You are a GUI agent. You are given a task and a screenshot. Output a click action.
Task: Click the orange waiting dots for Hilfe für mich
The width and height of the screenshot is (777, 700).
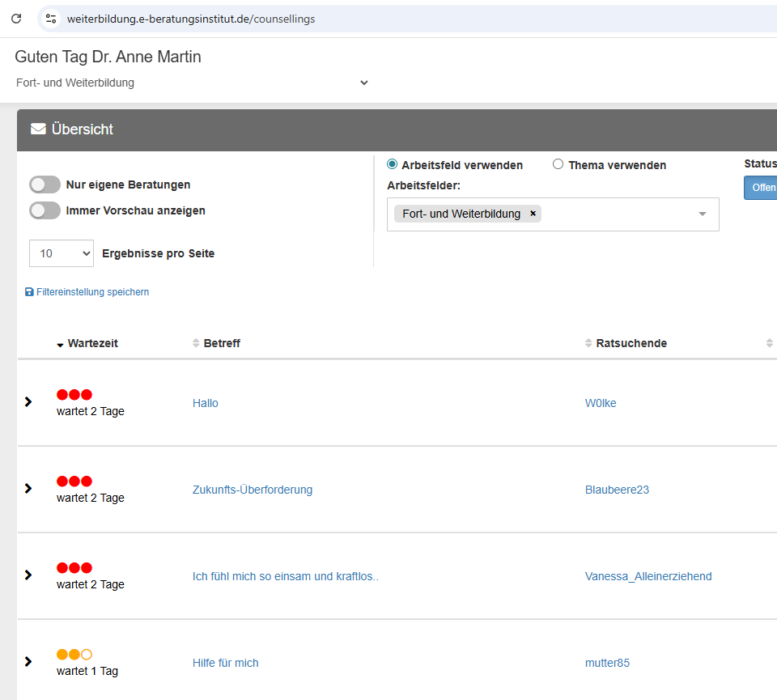pos(74,655)
